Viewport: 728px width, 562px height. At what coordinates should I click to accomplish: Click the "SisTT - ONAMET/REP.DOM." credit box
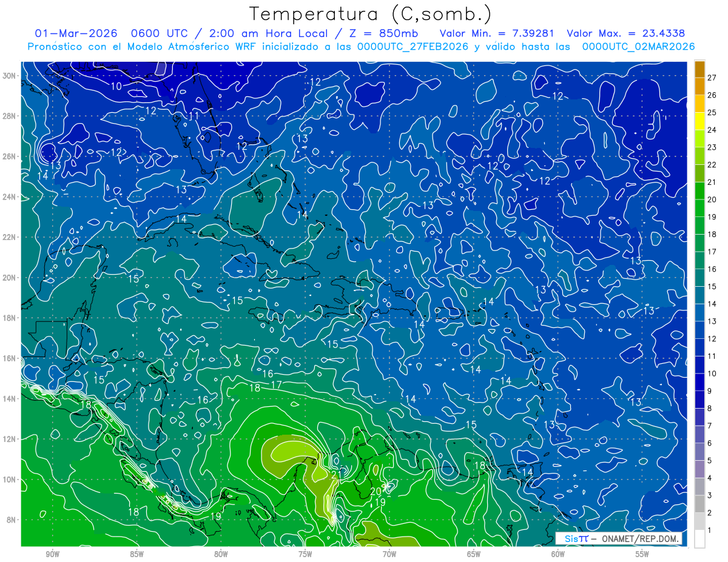(x=619, y=538)
